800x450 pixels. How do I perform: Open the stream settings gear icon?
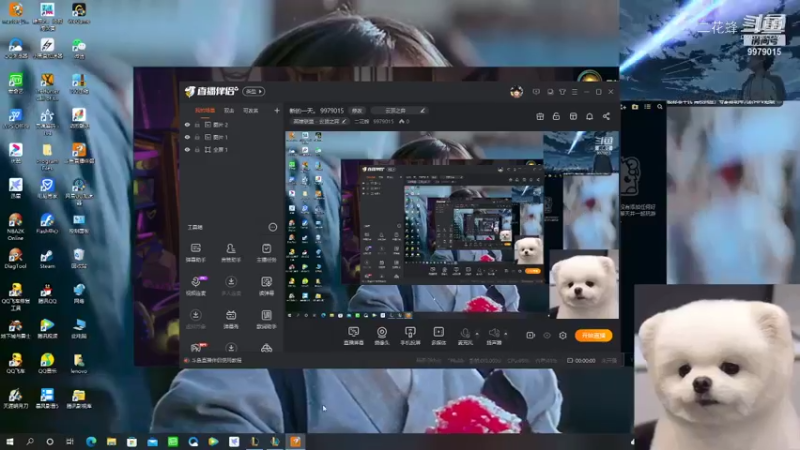click(563, 335)
